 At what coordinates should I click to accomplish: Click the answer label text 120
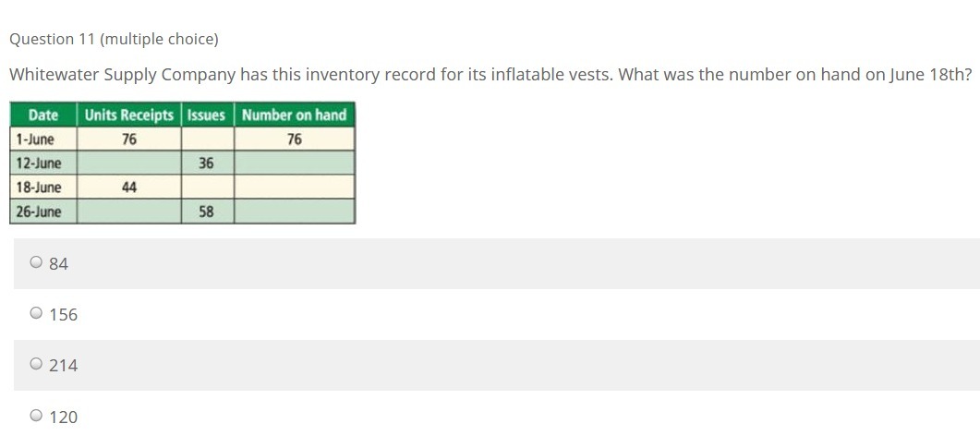pyautogui.click(x=64, y=418)
